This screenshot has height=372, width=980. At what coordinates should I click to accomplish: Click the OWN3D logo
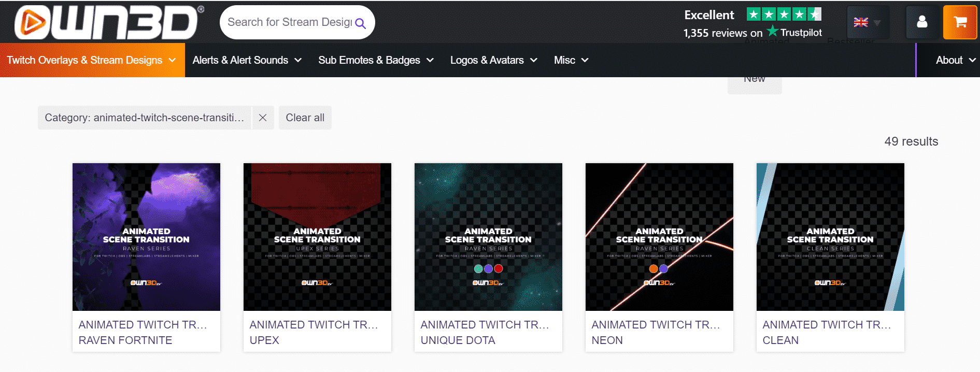coord(109,22)
